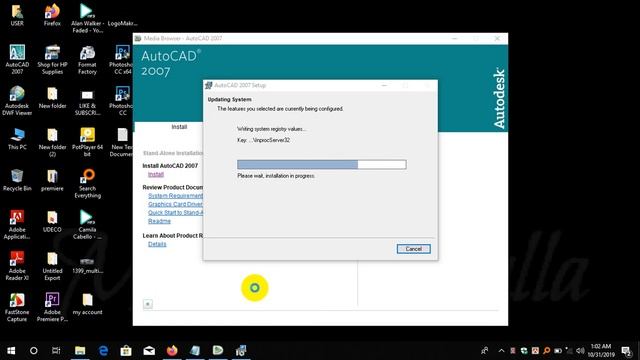The image size is (640, 360).
Task: Open the Readme link in Media Browser
Action: [x=159, y=221]
